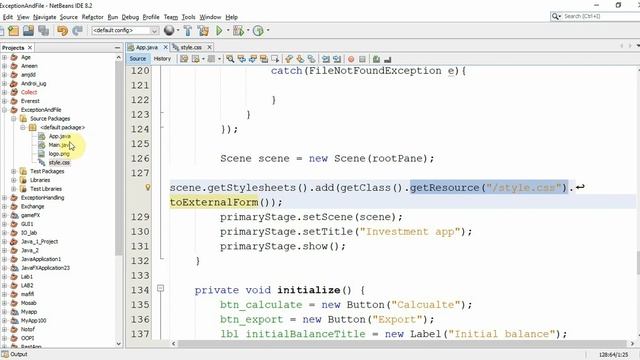
Task: Click Find Next Occurrence icon
Action: (x=253, y=59)
